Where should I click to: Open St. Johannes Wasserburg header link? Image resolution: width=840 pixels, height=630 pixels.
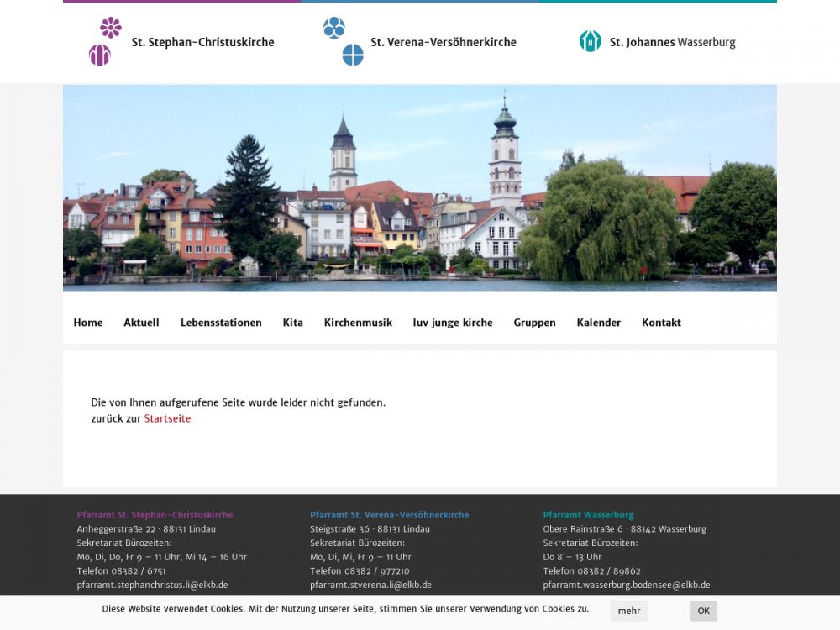coord(672,42)
